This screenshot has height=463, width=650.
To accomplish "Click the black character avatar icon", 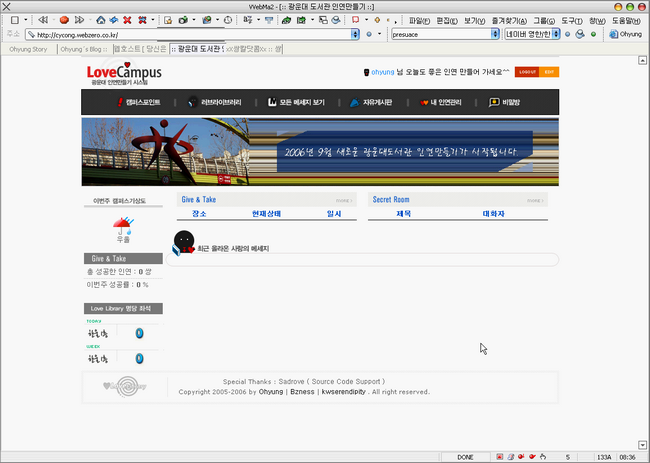I will 184,241.
